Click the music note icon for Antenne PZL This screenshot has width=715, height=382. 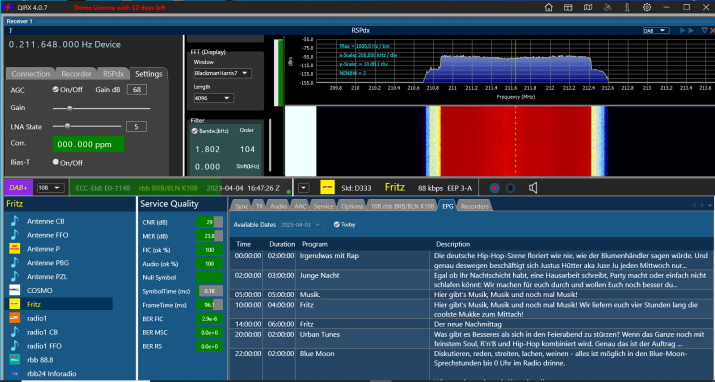click(x=15, y=276)
